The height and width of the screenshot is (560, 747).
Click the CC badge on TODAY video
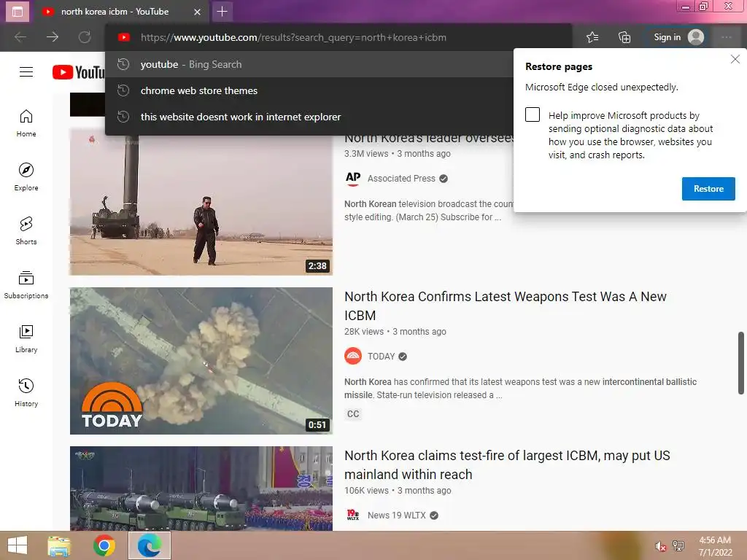point(353,414)
